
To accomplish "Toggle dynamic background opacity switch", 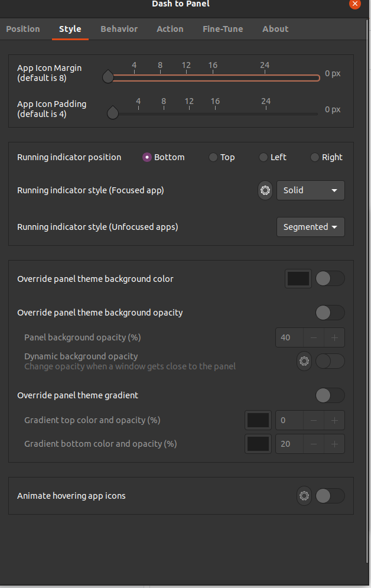I will coord(330,361).
